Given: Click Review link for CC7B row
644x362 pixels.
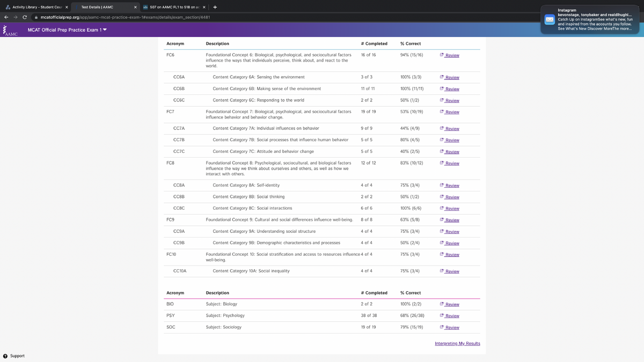Looking at the screenshot, I should 450,140.
